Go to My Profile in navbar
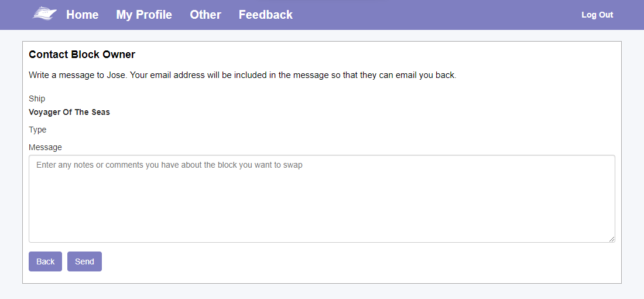The height and width of the screenshot is (299, 644). pyautogui.click(x=144, y=15)
